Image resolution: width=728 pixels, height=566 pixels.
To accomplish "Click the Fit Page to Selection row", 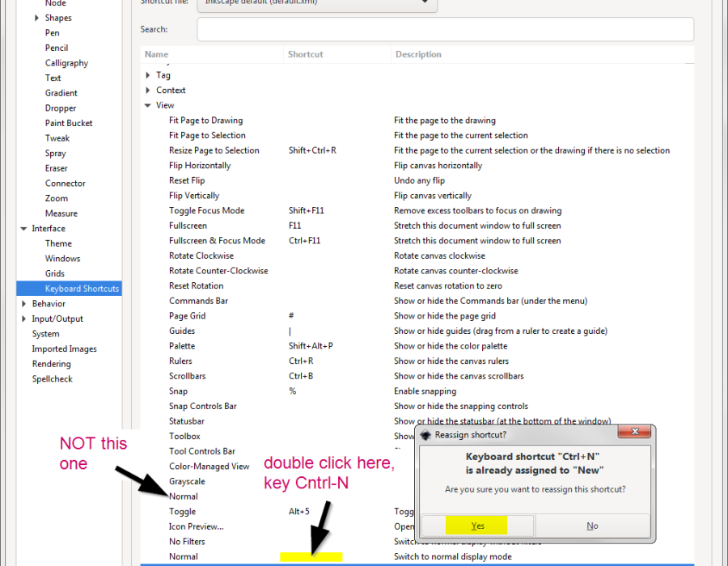I will (x=417, y=136).
